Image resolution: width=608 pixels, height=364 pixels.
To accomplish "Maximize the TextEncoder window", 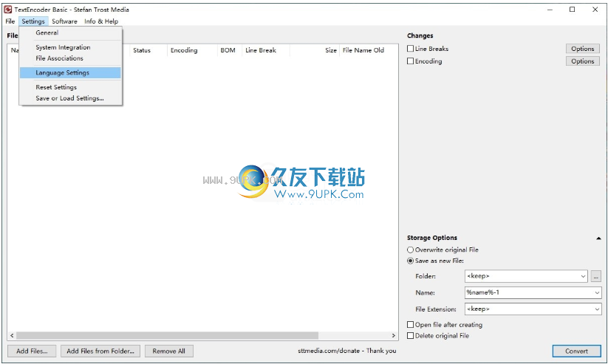I will (x=572, y=10).
